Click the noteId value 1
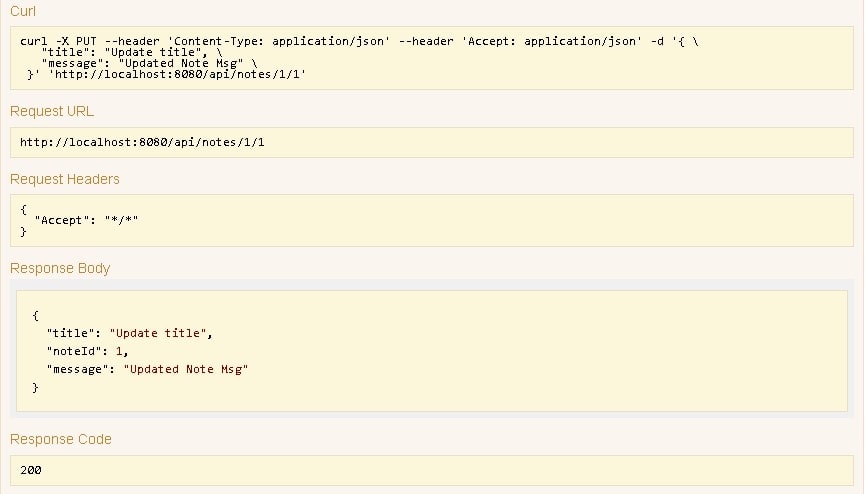The height and width of the screenshot is (494, 866). click(x=119, y=351)
